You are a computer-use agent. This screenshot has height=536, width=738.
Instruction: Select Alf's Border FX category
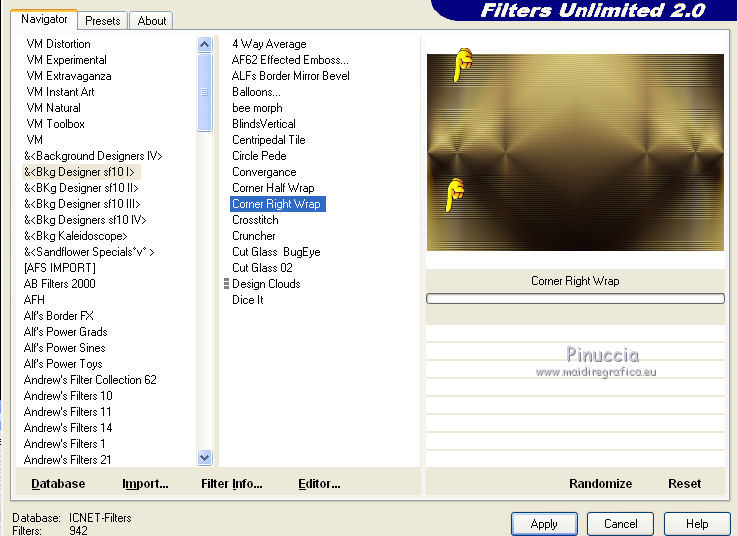(58, 316)
